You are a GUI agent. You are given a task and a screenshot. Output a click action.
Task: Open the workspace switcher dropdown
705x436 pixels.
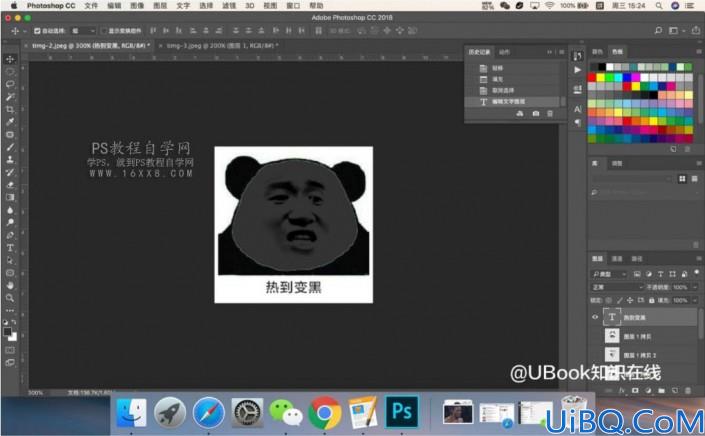pyautogui.click(x=675, y=31)
